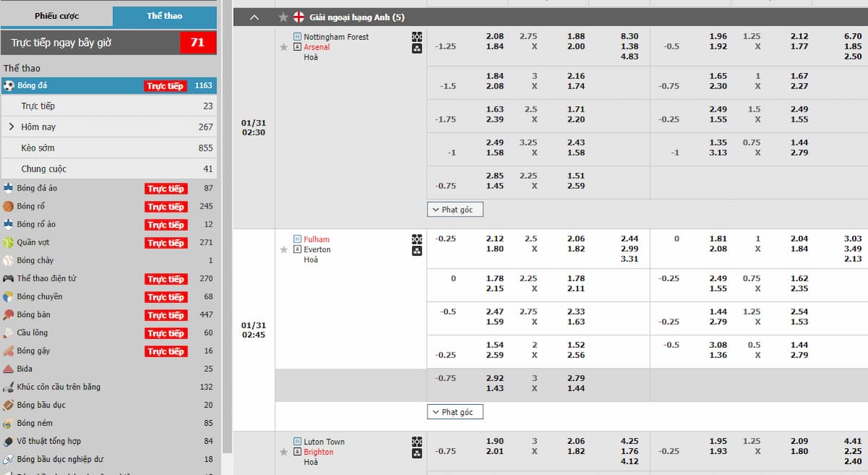Viewport: 868px width, 475px height.
Task: Star the Nottingham Forest vs Arsenal match
Action: pyautogui.click(x=284, y=47)
